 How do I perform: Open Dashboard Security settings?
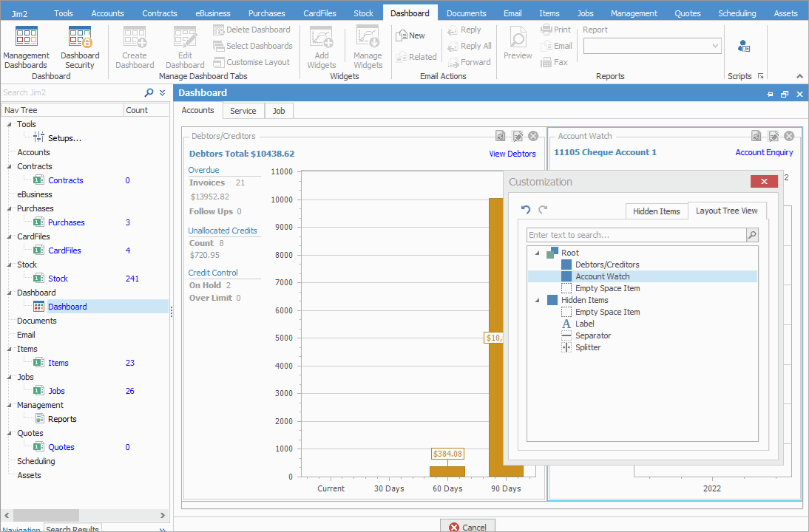pyautogui.click(x=80, y=48)
